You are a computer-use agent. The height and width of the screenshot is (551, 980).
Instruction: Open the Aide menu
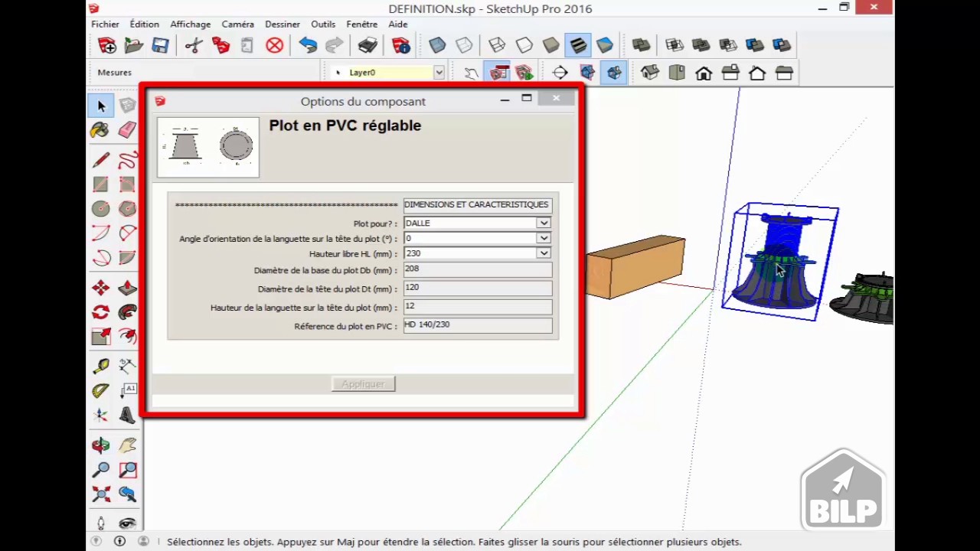[397, 24]
